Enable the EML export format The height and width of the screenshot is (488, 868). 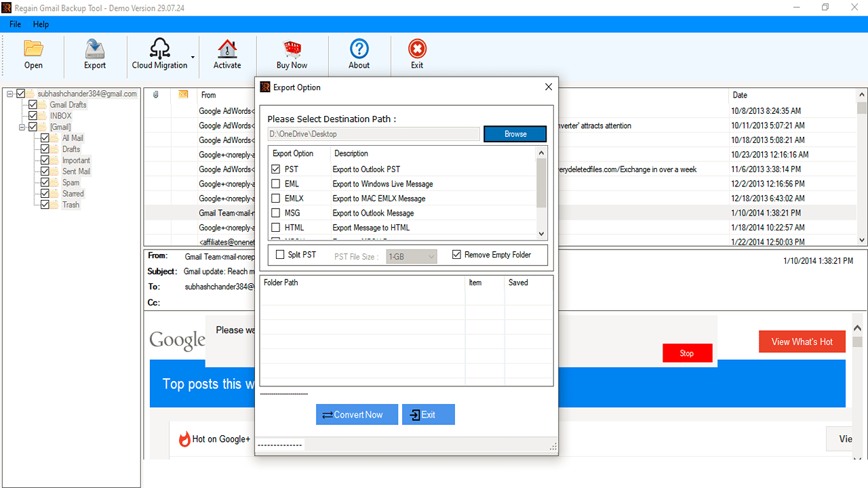point(277,183)
